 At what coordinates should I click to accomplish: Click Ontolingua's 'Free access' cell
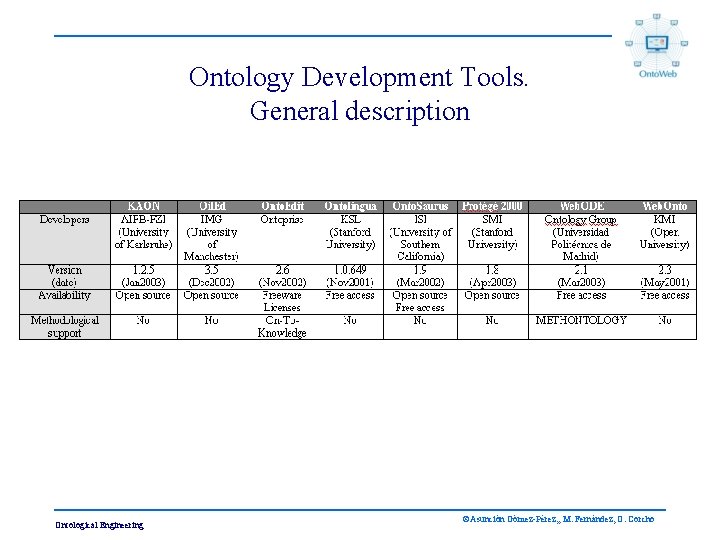click(350, 302)
